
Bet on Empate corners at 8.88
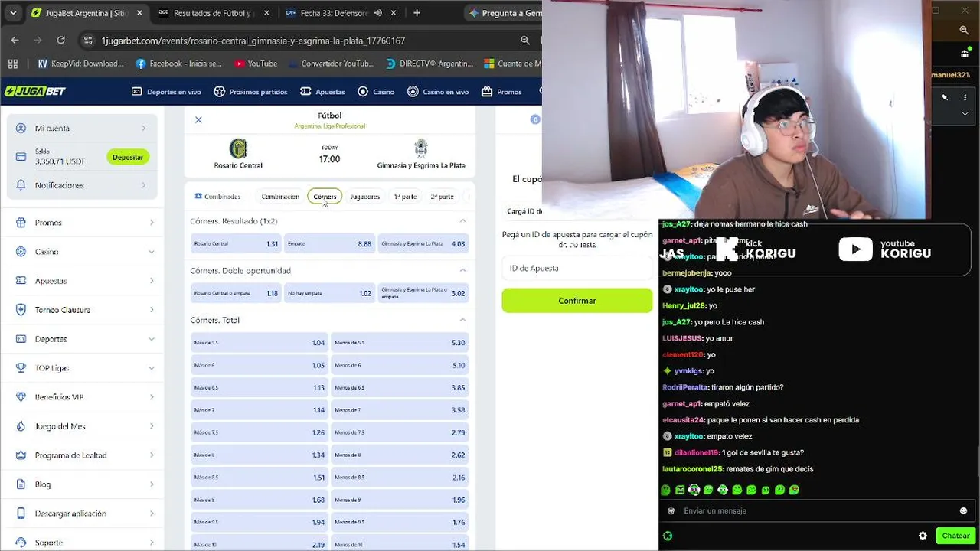(329, 244)
